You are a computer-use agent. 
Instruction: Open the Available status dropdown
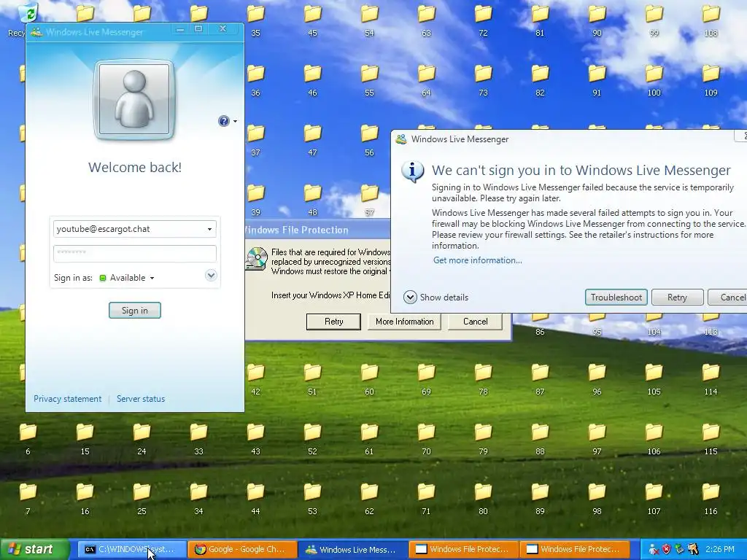click(x=127, y=278)
